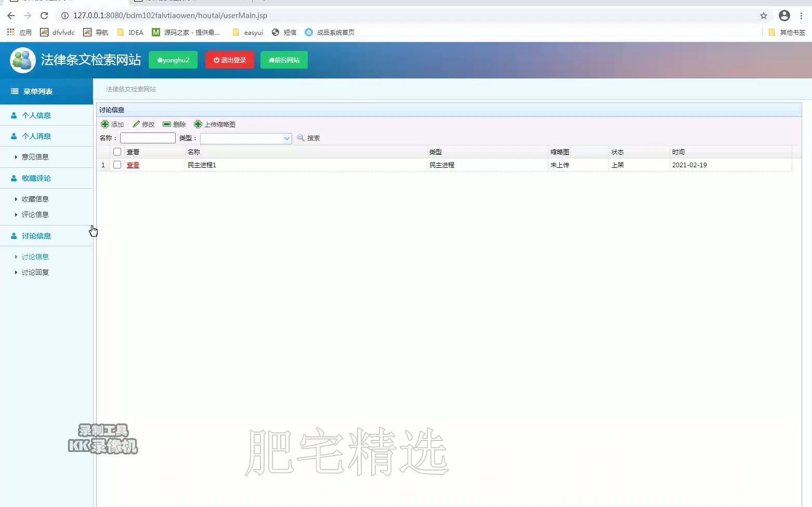Click the magnifier 搜索 search icon
Screen dimensions: 812x507
click(x=301, y=138)
